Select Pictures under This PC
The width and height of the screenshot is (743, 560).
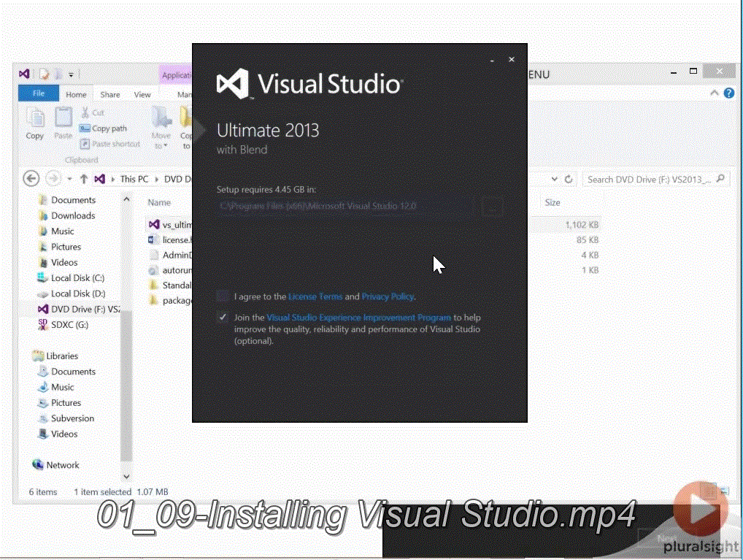(x=60, y=247)
